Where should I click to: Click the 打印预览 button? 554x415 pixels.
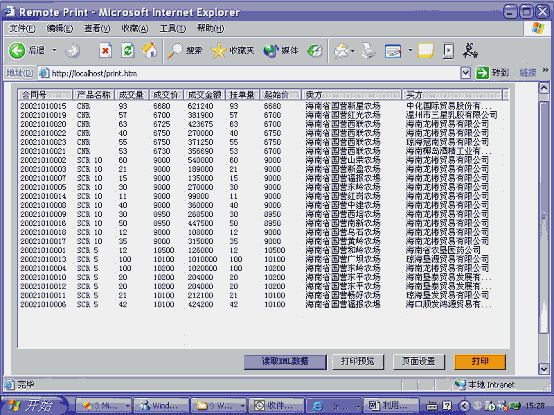click(358, 361)
